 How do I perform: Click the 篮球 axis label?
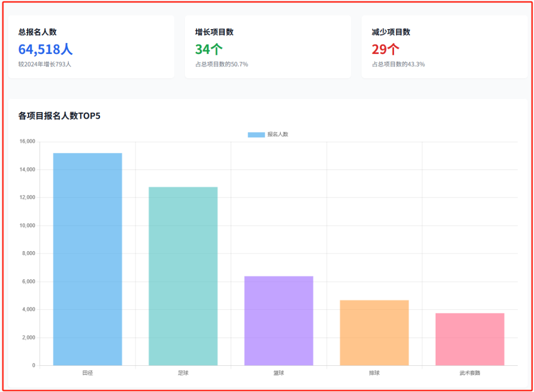[278, 373]
